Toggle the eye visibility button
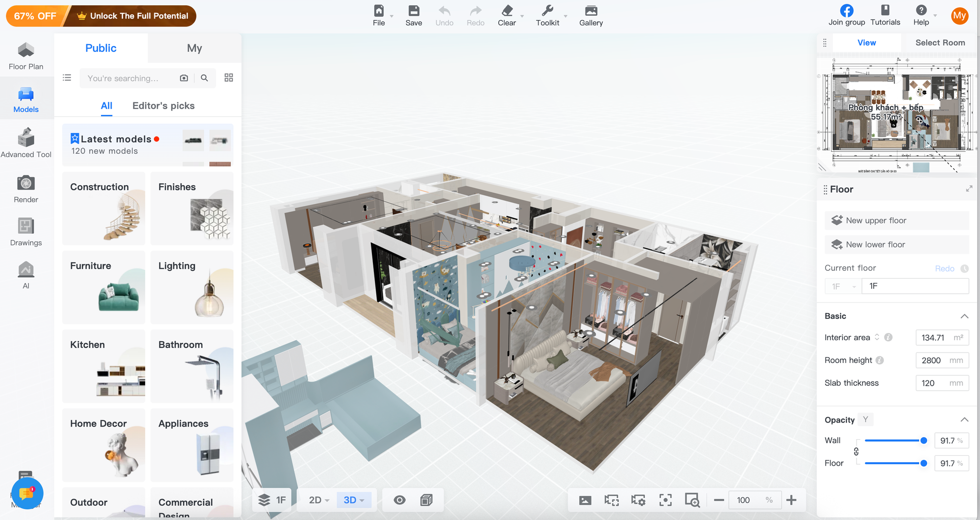Screen dimensions: 980x520 point(400,500)
